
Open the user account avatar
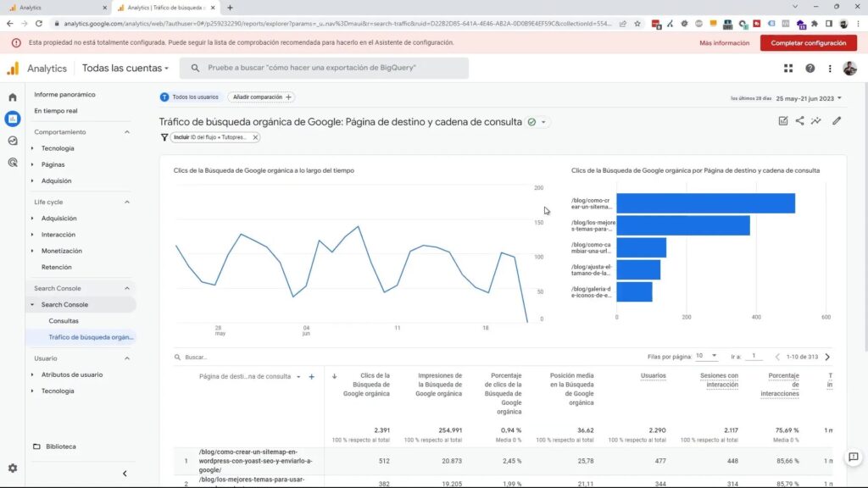849,68
